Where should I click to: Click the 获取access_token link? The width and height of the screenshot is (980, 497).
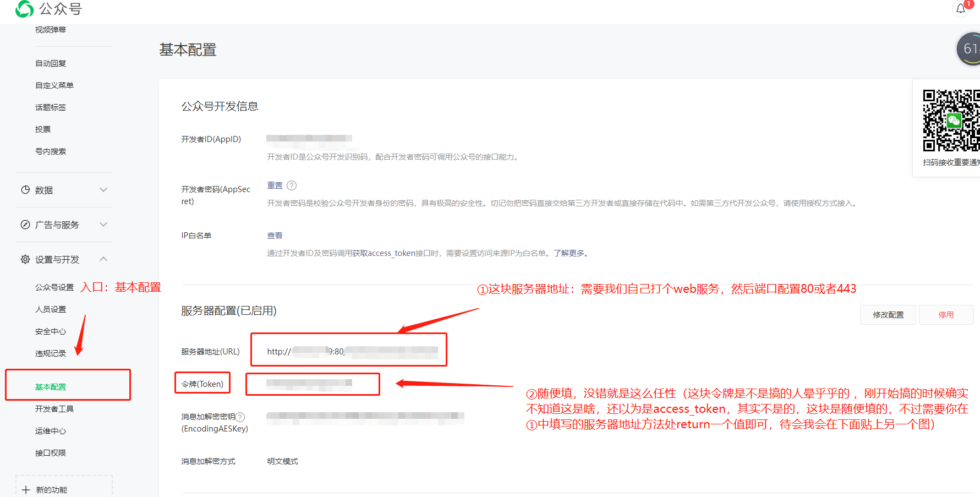tap(384, 253)
